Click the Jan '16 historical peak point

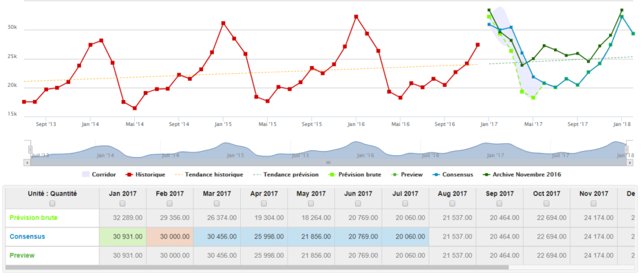356,17
